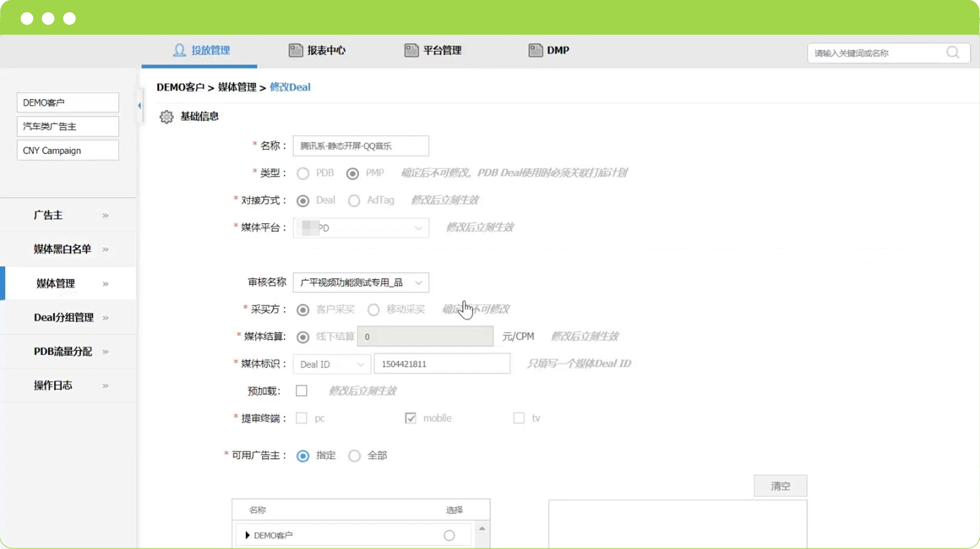
Task: Click the 报表中心 tab icon
Action: [296, 50]
